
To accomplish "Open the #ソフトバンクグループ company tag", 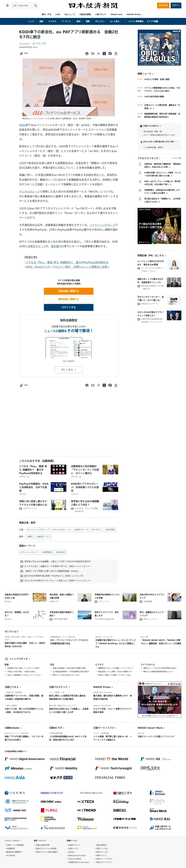I will (38, 530).
